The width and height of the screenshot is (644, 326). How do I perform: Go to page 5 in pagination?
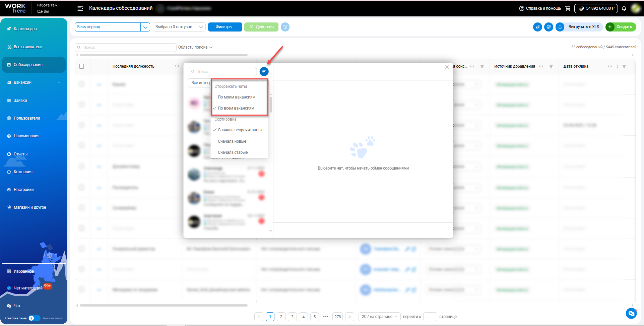coord(315,317)
